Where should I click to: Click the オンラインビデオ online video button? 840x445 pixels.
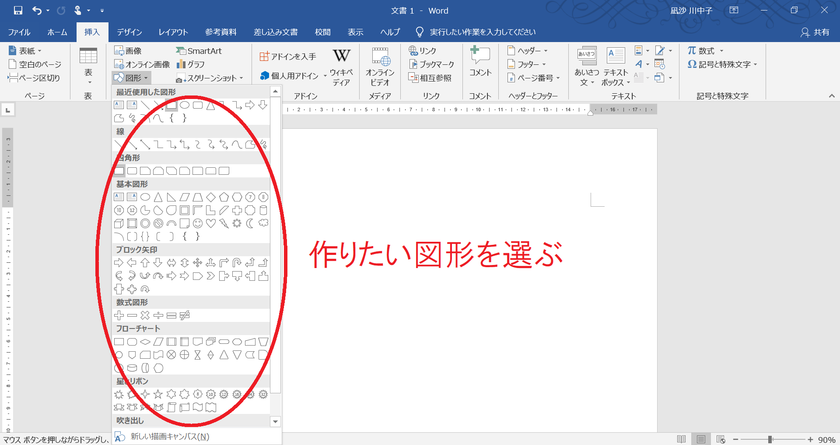(380, 67)
